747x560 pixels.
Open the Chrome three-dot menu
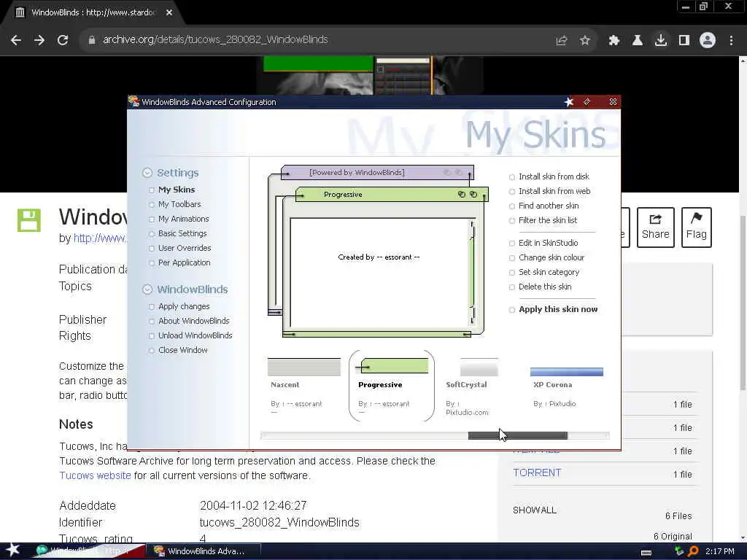click(x=731, y=40)
